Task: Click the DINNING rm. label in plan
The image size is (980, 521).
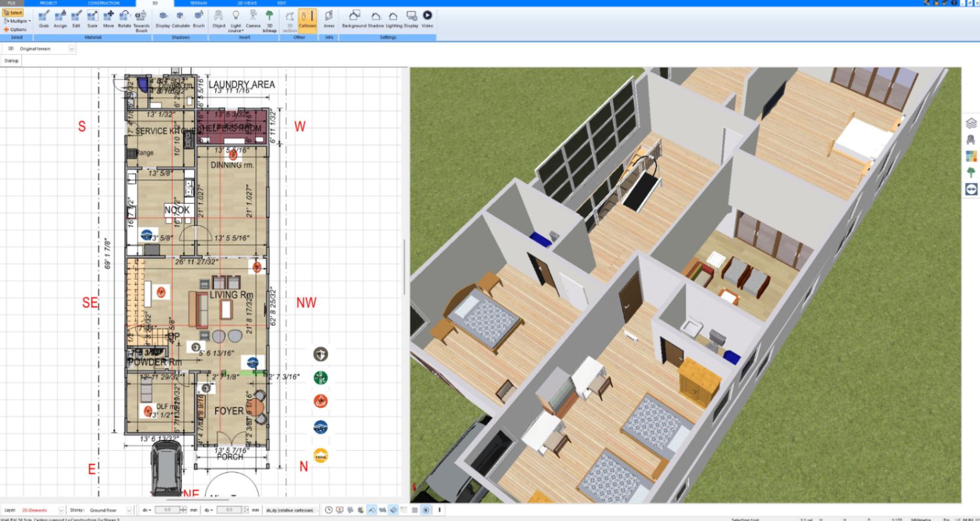Action: (x=232, y=165)
